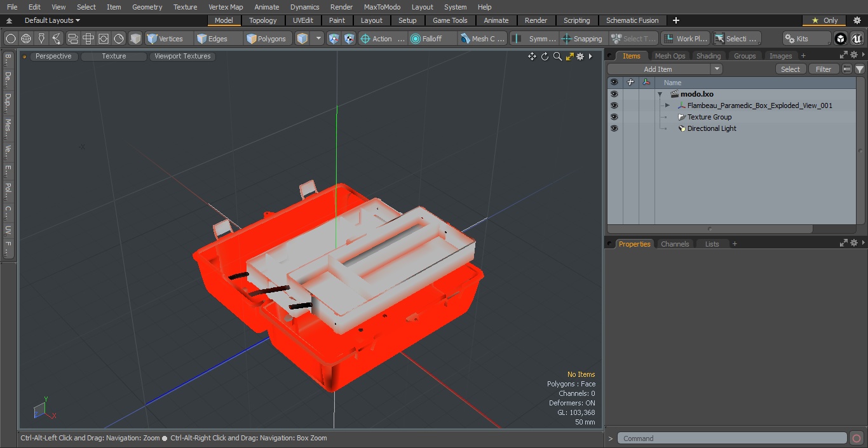Image resolution: width=868 pixels, height=448 pixels.
Task: Click the Command input field
Action: 732,438
